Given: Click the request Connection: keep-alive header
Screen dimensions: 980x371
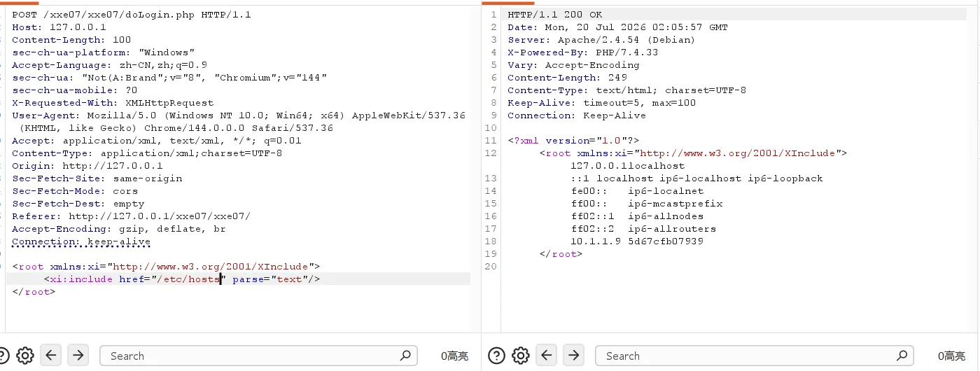Looking at the screenshot, I should 81,241.
